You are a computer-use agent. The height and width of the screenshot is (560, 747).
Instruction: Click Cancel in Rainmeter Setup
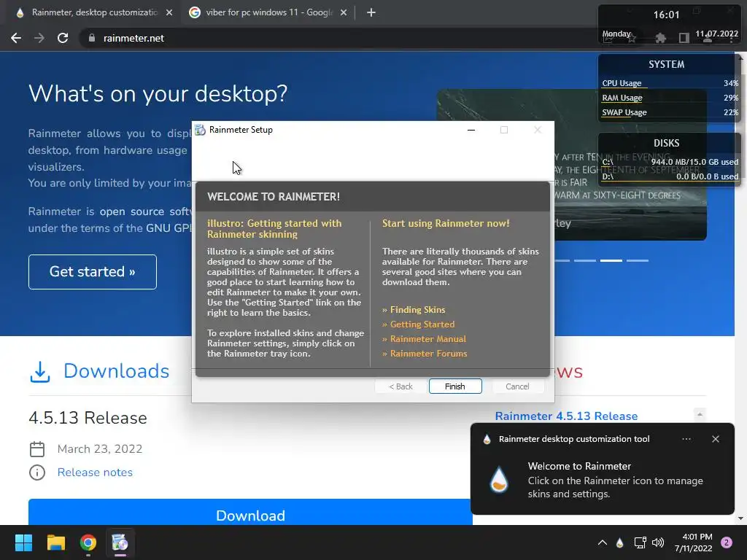pyautogui.click(x=517, y=386)
